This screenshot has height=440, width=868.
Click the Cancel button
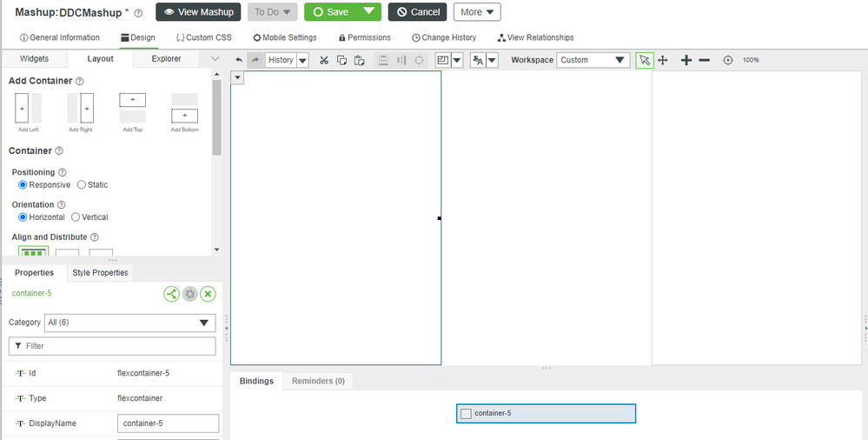[417, 12]
